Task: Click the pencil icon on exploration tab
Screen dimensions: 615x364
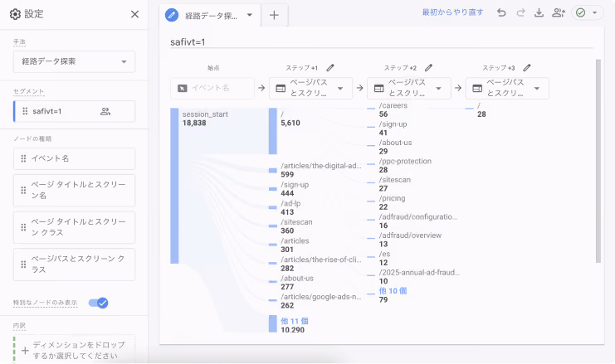Action: click(x=172, y=15)
